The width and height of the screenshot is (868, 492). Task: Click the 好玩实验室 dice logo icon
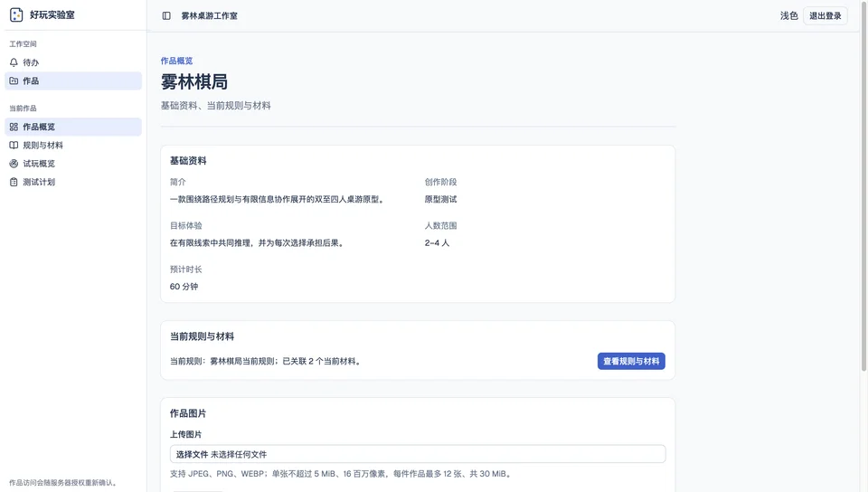point(16,15)
